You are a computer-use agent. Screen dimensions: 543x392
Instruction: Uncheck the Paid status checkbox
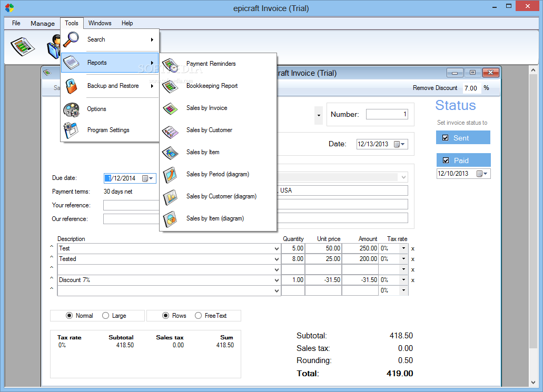446,160
